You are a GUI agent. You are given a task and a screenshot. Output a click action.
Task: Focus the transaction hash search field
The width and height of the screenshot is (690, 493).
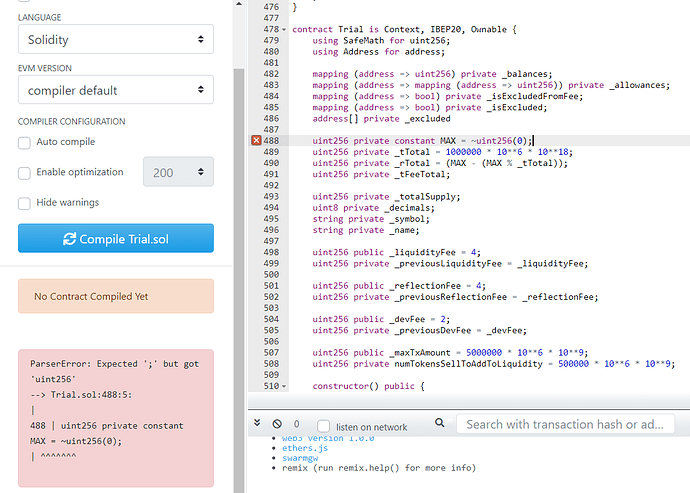pyautogui.click(x=565, y=424)
